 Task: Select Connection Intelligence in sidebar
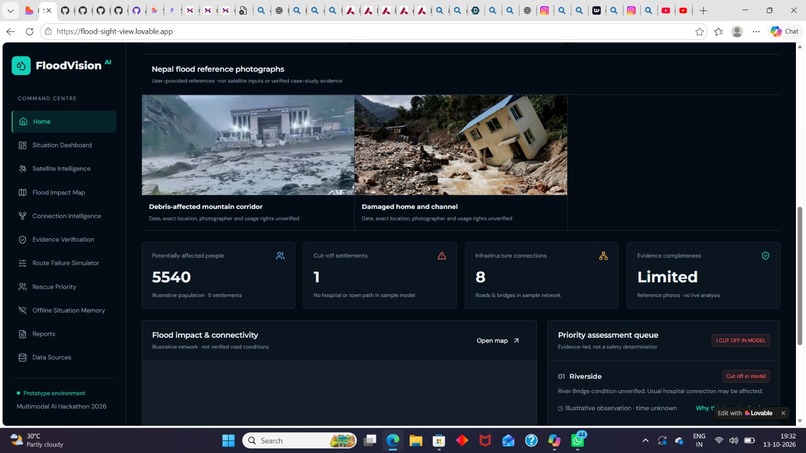64,216
